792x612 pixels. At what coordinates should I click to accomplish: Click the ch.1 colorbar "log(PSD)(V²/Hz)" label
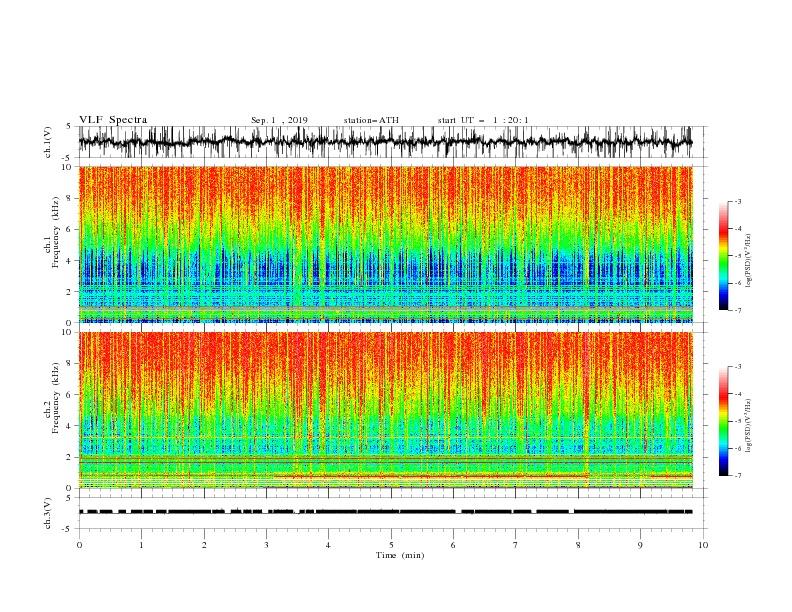(x=748, y=261)
